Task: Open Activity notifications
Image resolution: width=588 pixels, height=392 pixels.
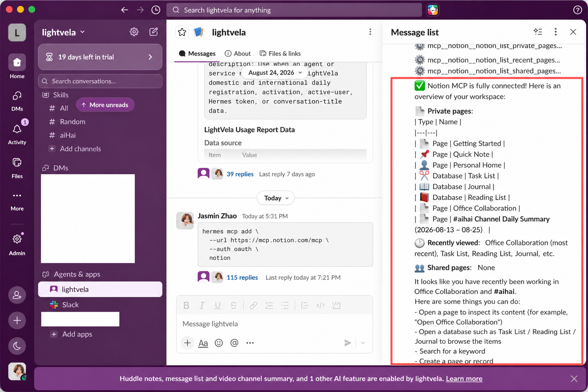Action: (x=17, y=133)
